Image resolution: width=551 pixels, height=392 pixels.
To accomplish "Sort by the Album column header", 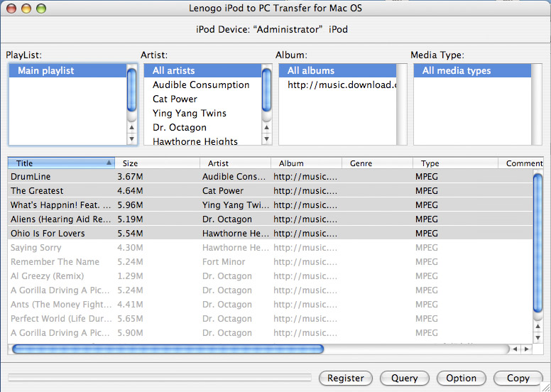I will (306, 163).
